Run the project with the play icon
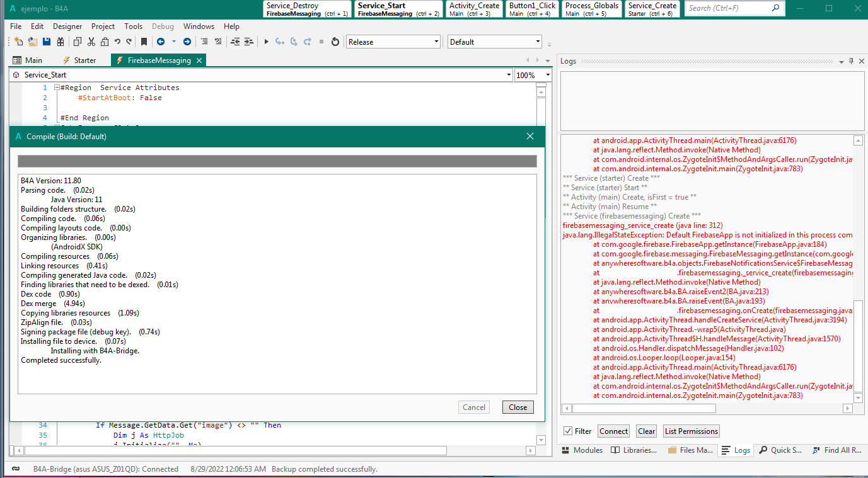This screenshot has width=868, height=478. (x=267, y=42)
